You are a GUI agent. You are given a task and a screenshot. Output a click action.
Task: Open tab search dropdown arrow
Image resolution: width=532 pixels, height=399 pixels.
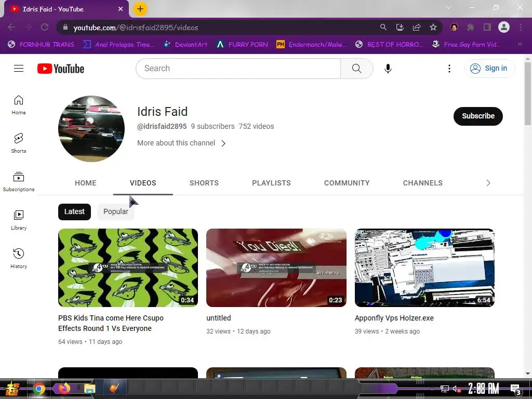coord(448,7)
